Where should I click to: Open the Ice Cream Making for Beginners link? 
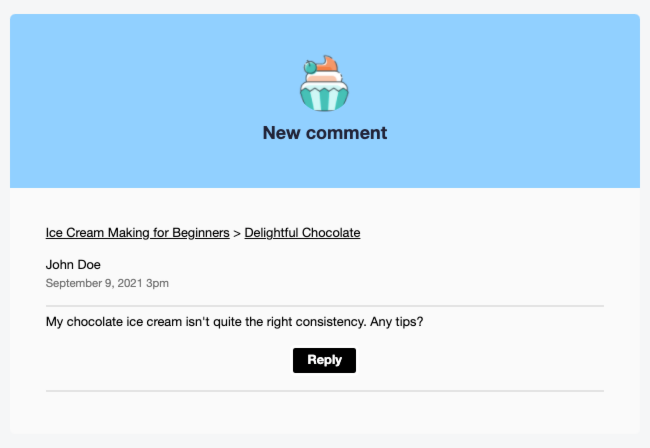[138, 233]
